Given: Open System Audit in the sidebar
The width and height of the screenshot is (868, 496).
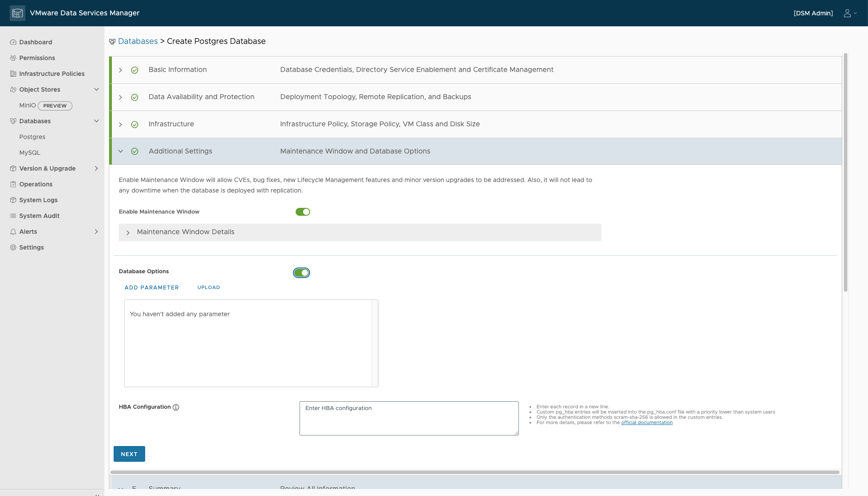Looking at the screenshot, I should pos(39,216).
